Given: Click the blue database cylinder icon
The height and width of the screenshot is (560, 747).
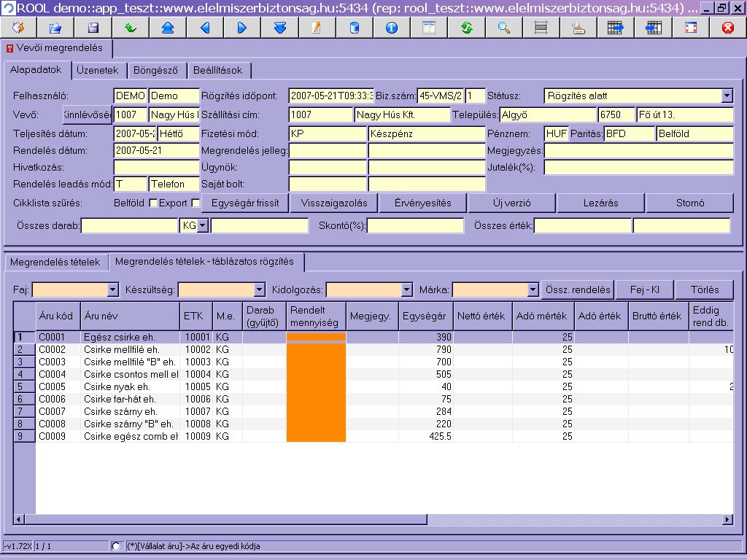Looking at the screenshot, I should click(x=355, y=28).
